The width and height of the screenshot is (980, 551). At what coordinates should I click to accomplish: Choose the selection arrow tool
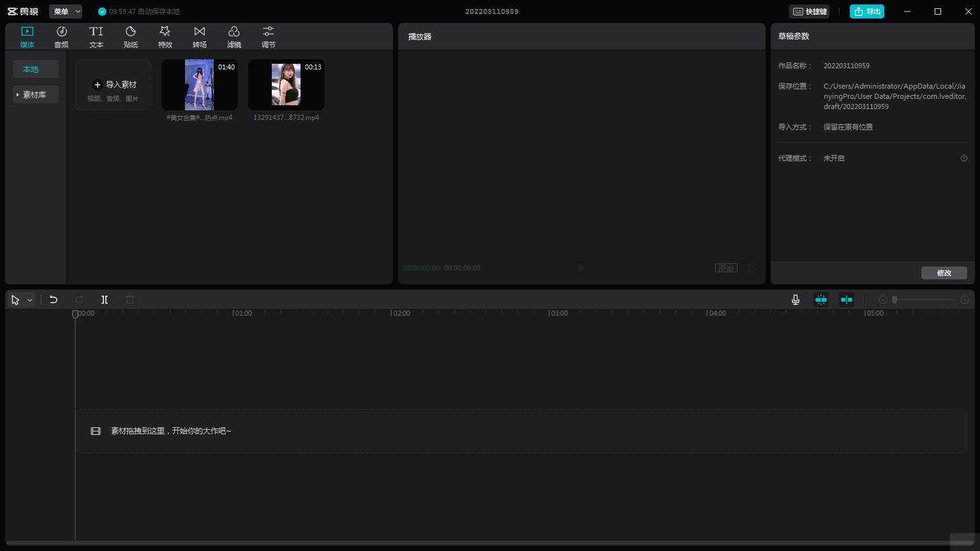[x=15, y=300]
